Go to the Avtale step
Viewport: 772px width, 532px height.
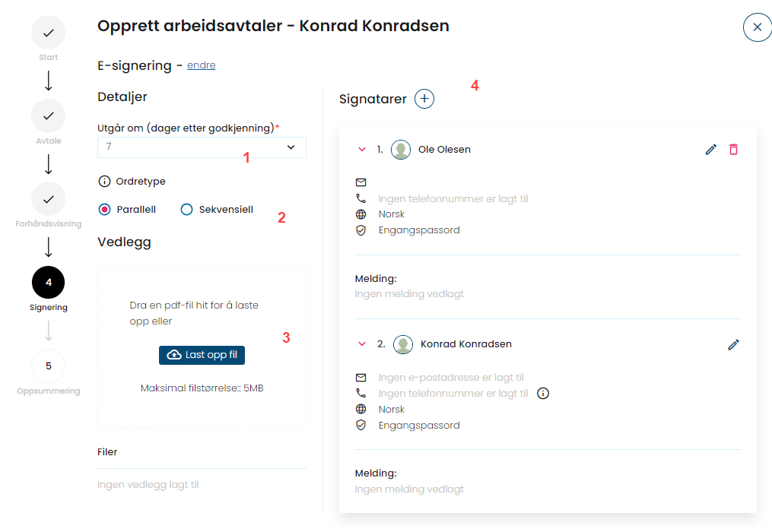[48, 116]
